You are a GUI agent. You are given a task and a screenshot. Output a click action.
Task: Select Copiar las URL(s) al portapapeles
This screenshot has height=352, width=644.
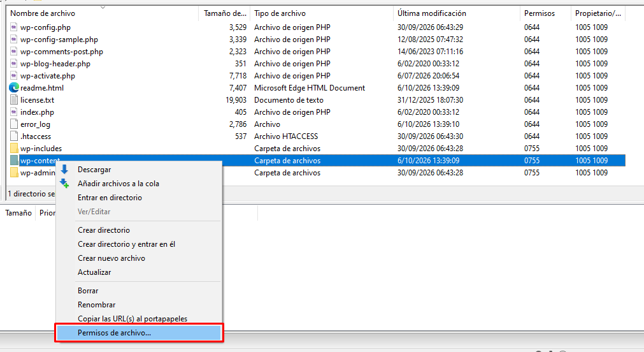132,318
